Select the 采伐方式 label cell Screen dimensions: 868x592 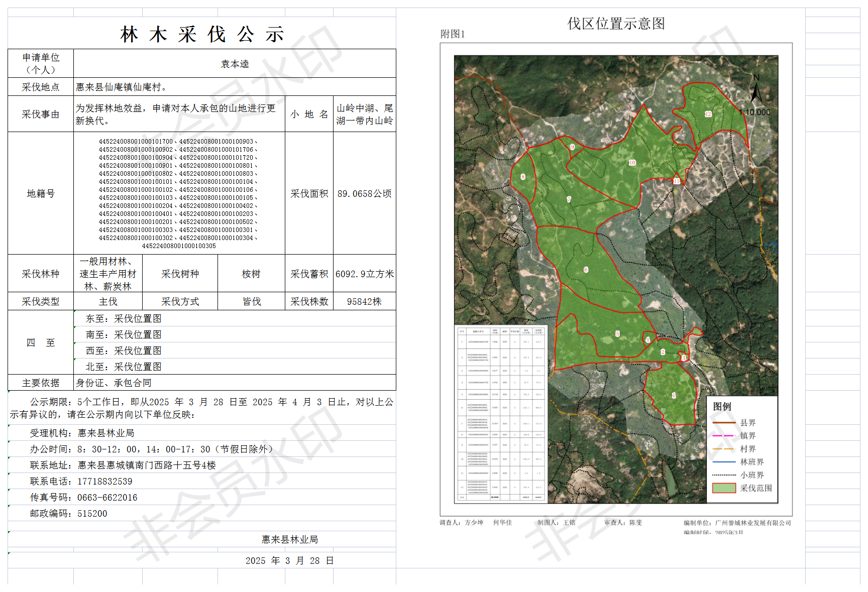point(180,301)
